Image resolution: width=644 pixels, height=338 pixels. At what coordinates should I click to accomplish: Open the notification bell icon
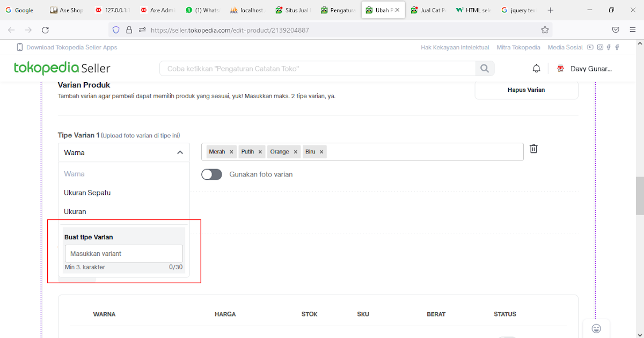coord(536,69)
